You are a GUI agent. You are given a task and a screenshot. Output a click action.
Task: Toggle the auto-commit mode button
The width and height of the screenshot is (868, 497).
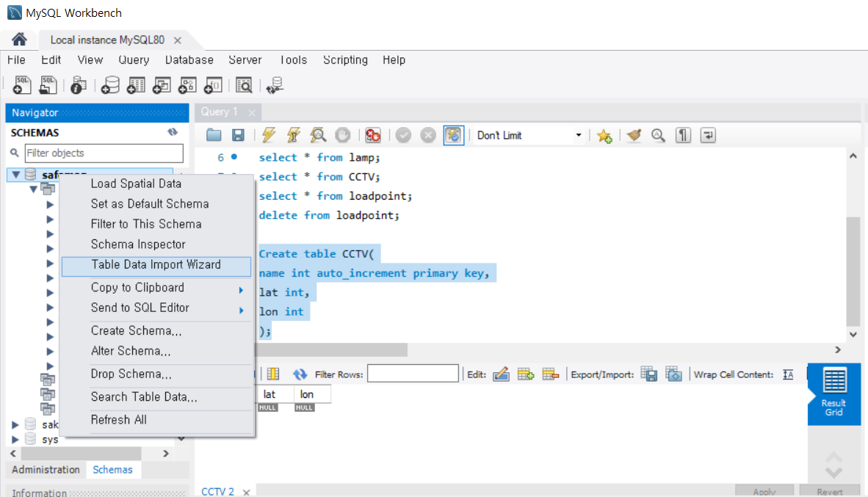point(453,135)
